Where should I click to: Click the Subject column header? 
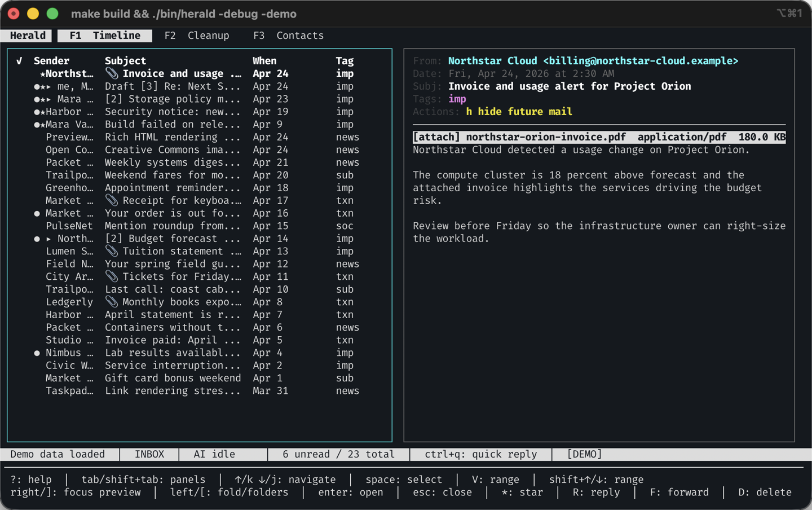click(x=125, y=61)
